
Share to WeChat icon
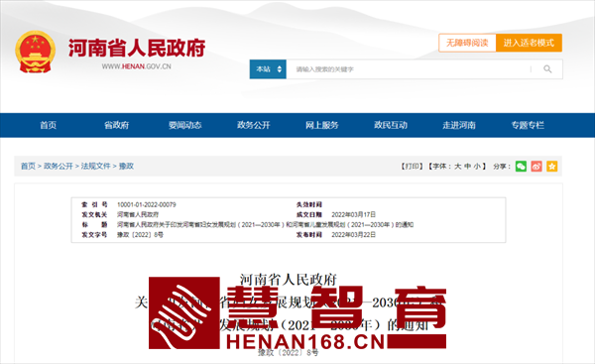(x=521, y=167)
